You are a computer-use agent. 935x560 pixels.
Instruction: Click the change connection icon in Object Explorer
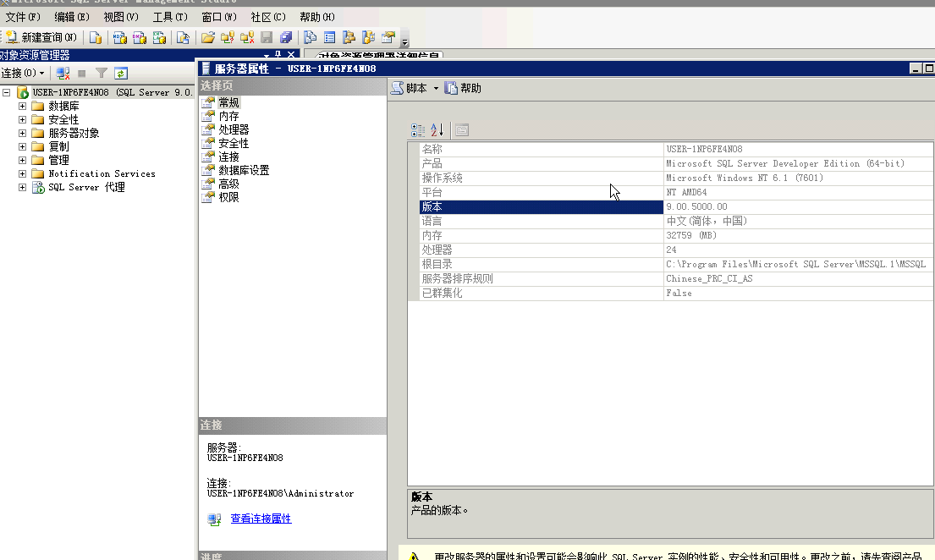click(62, 74)
